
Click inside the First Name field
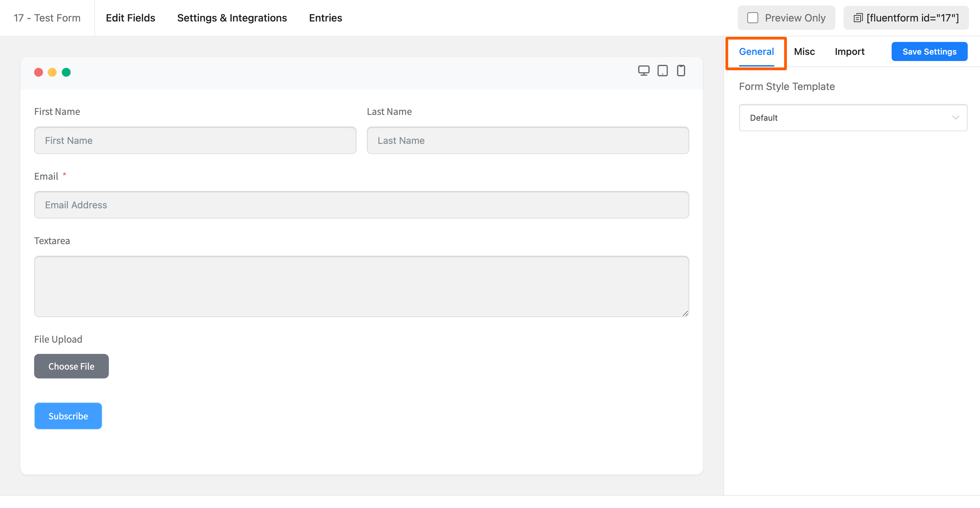click(195, 141)
